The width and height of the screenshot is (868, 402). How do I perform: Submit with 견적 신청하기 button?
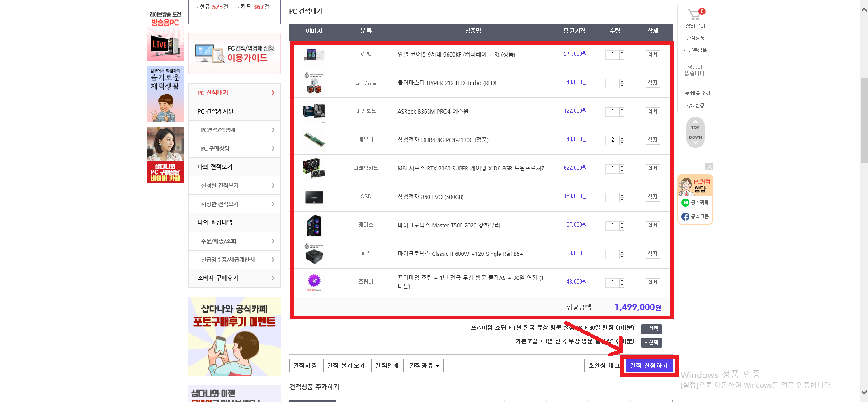pos(649,365)
